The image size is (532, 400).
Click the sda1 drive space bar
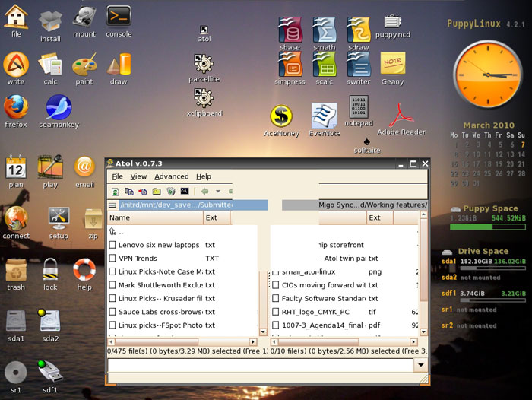[x=492, y=268]
